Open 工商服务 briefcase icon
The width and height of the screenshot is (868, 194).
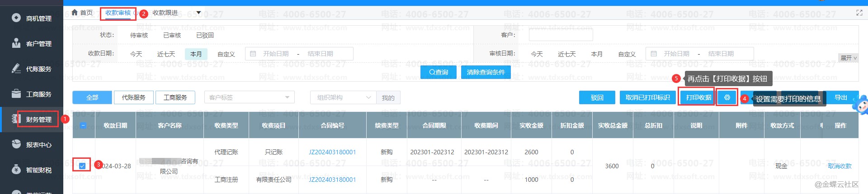tap(16, 94)
